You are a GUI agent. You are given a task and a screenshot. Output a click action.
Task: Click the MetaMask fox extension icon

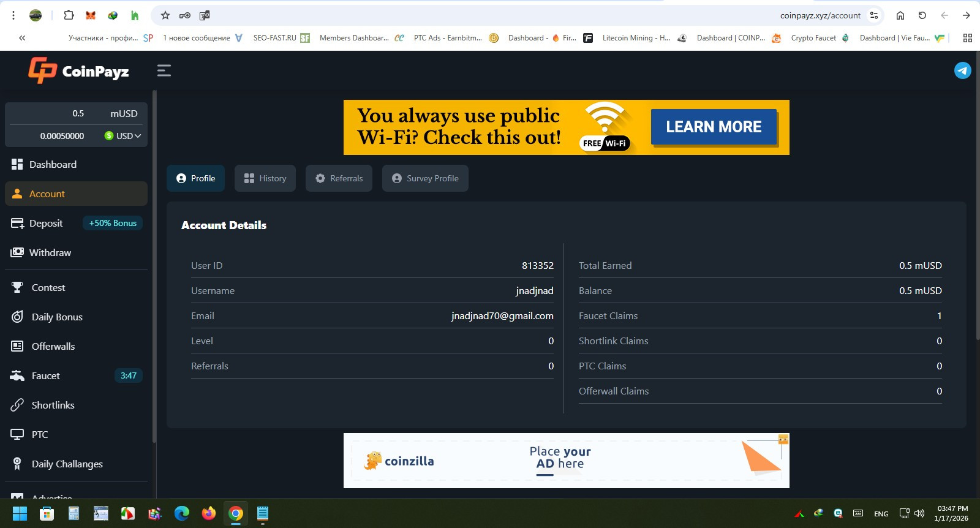pyautogui.click(x=91, y=15)
